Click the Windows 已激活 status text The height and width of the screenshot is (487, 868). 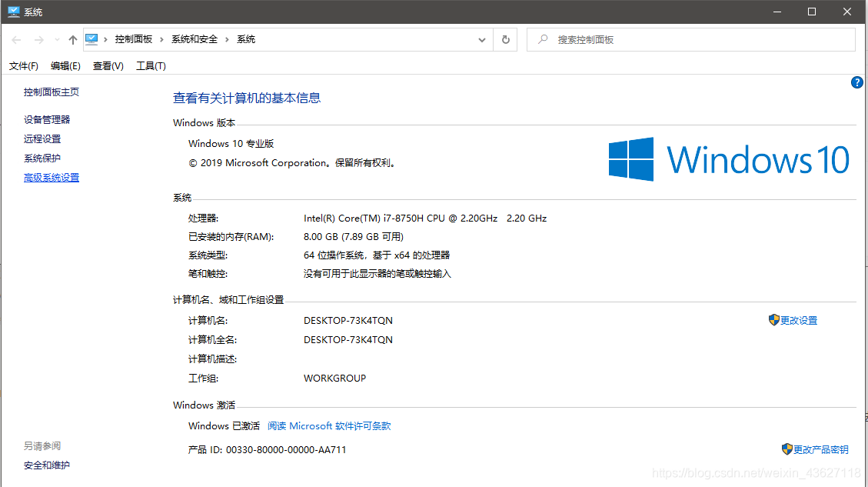pyautogui.click(x=224, y=426)
